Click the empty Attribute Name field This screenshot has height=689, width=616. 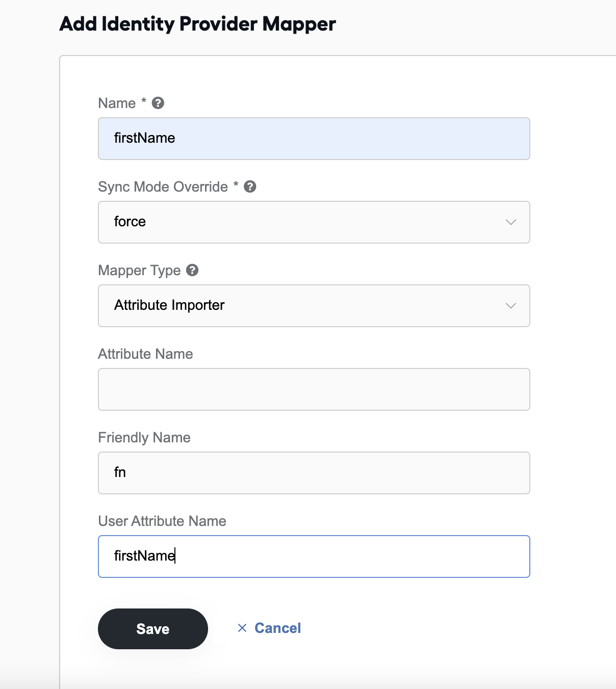(314, 389)
